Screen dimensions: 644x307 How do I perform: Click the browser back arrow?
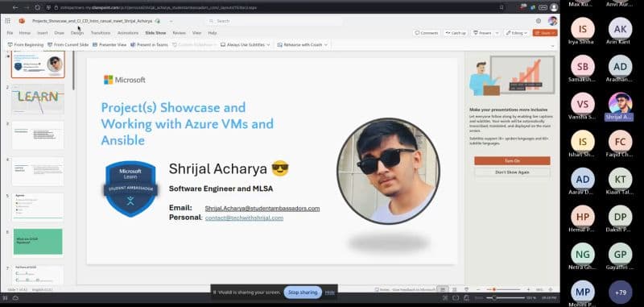click(x=15, y=7)
